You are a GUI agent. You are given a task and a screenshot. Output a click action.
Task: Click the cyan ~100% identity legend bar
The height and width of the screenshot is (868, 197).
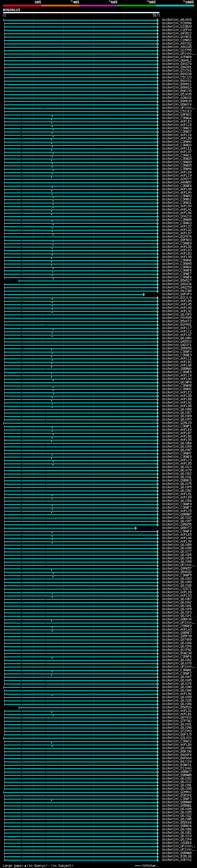tap(175, 6)
